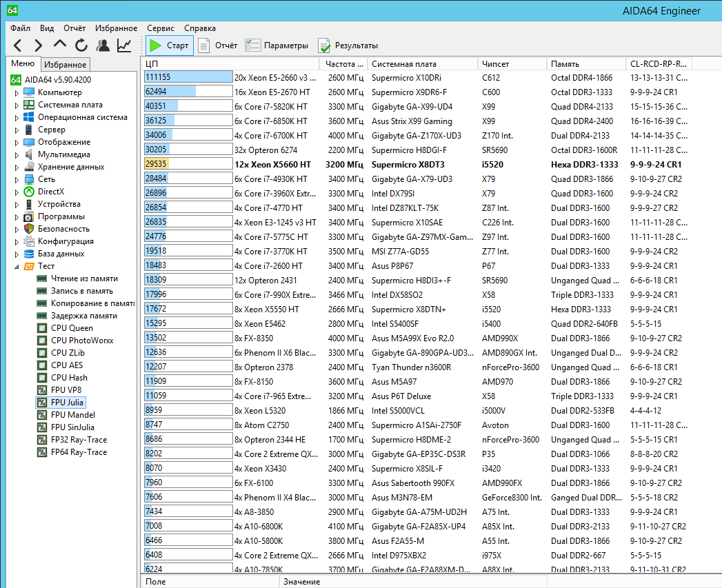Click the Результаты checkmark icon
The height and width of the screenshot is (588, 722).
[x=324, y=45]
